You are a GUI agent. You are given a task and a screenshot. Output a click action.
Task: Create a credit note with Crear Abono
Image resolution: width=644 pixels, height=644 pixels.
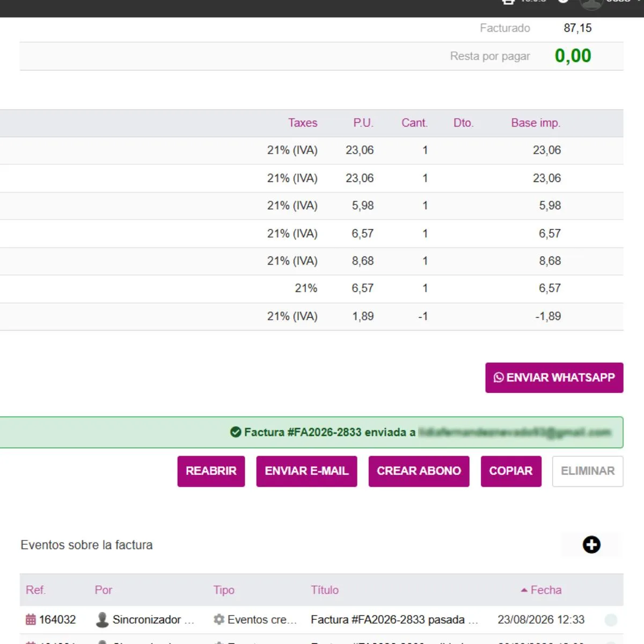tap(419, 471)
